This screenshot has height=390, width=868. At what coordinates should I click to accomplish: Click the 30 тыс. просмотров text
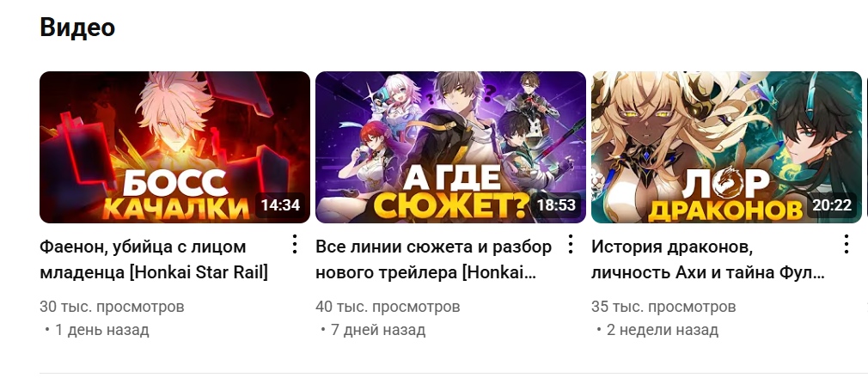[112, 307]
